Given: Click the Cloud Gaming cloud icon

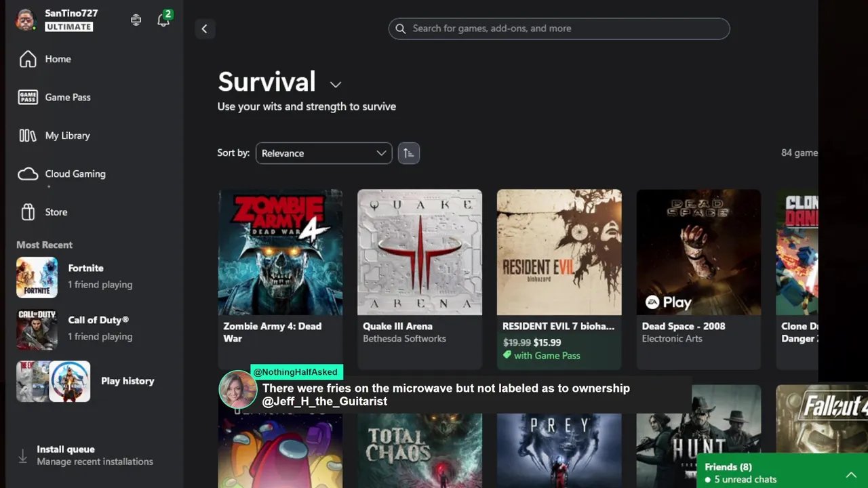Looking at the screenshot, I should 28,174.
